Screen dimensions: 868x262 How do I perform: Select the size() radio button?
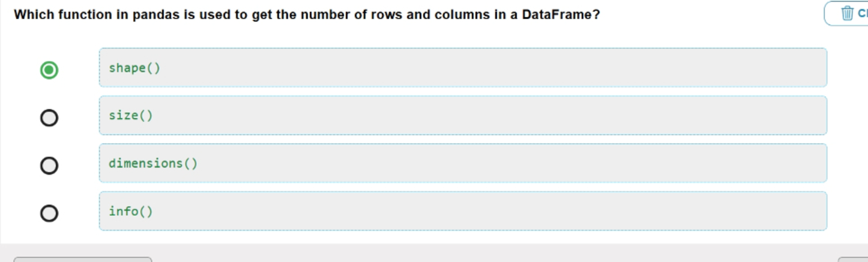49,118
